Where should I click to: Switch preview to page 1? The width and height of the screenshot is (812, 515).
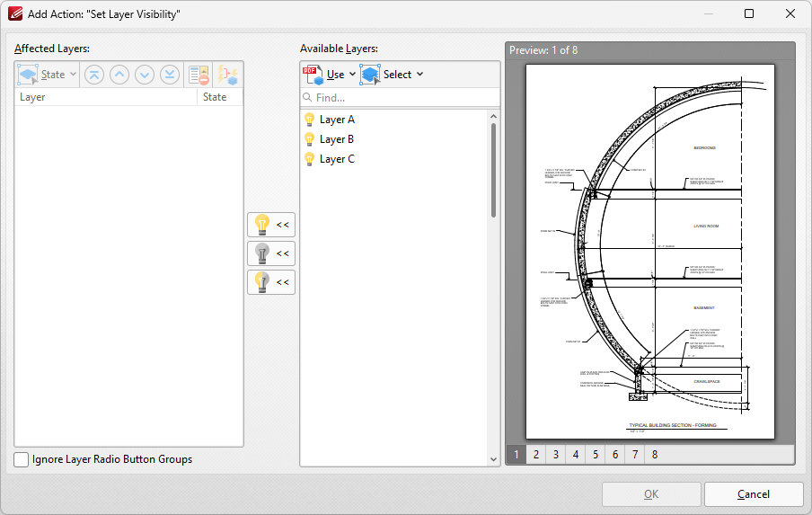(x=516, y=455)
